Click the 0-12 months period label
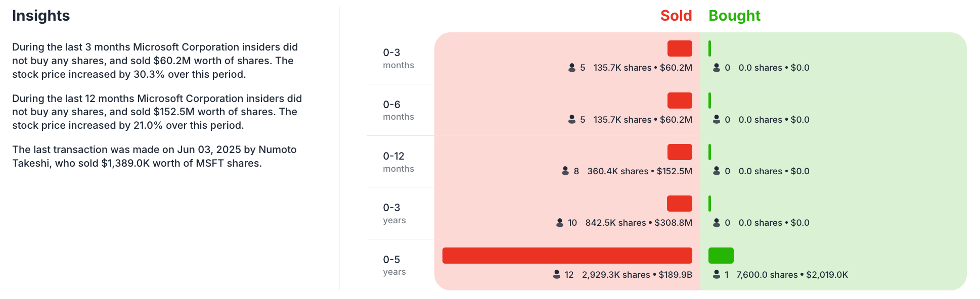Screen dimensions: 980x299 (398, 162)
